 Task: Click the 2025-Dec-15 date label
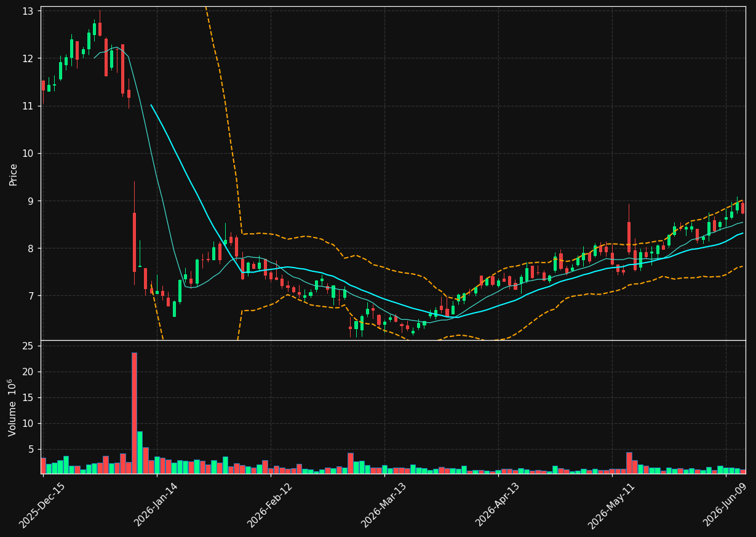pos(42,504)
